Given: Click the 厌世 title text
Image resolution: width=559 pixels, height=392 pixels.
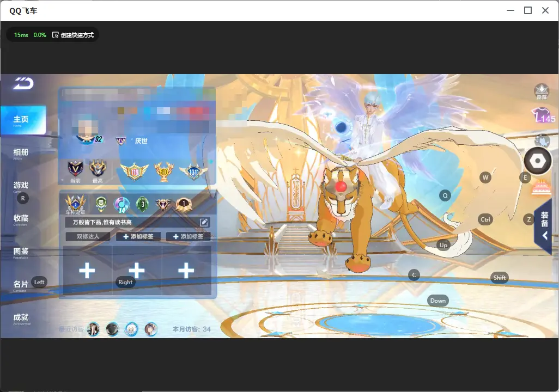Looking at the screenshot, I should (x=141, y=141).
